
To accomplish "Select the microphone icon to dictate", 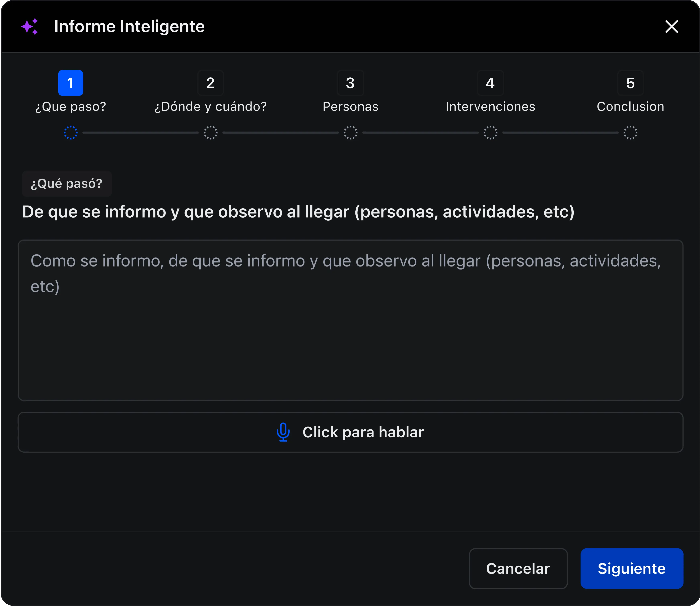I will click(x=283, y=432).
